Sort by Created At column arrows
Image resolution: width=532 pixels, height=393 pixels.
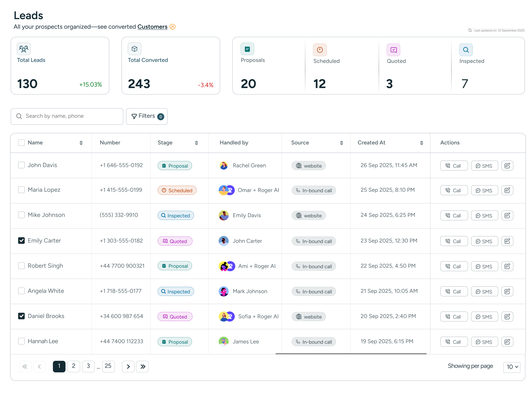click(x=422, y=143)
